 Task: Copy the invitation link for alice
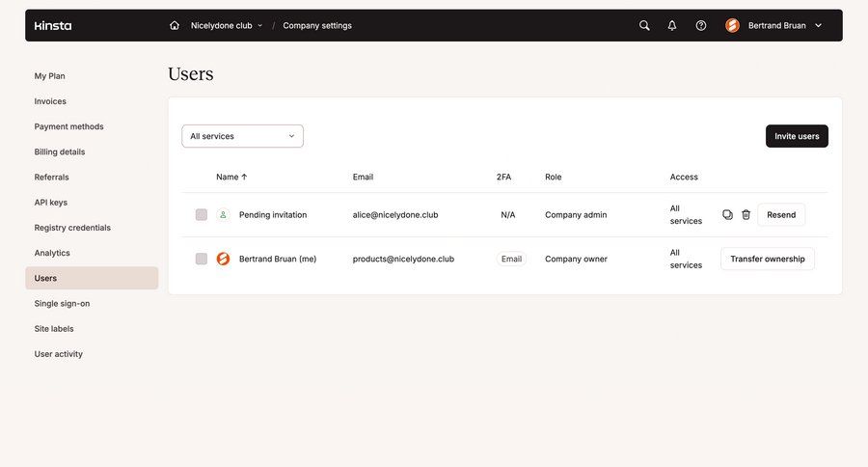point(728,214)
